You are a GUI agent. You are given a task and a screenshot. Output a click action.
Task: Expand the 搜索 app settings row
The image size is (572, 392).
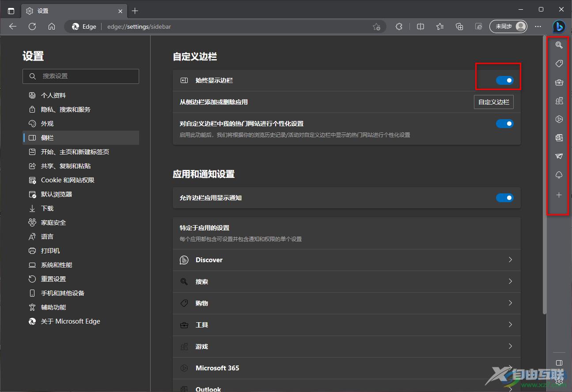click(x=347, y=281)
